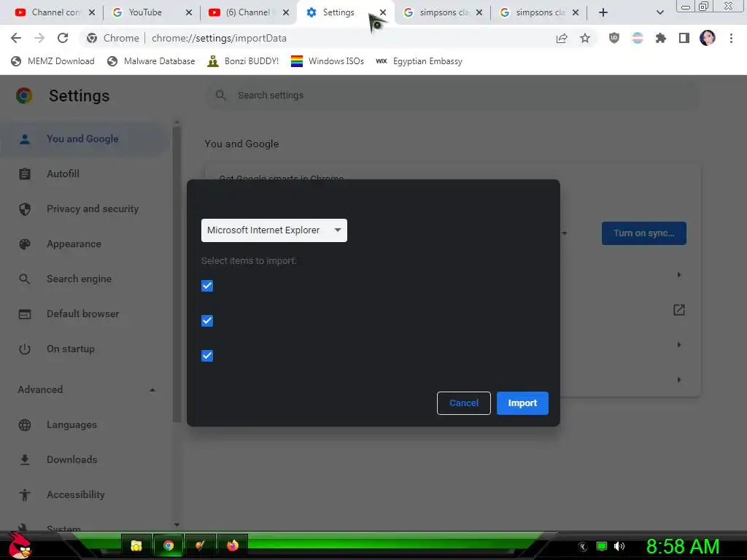Share this page from address bar

[562, 39]
